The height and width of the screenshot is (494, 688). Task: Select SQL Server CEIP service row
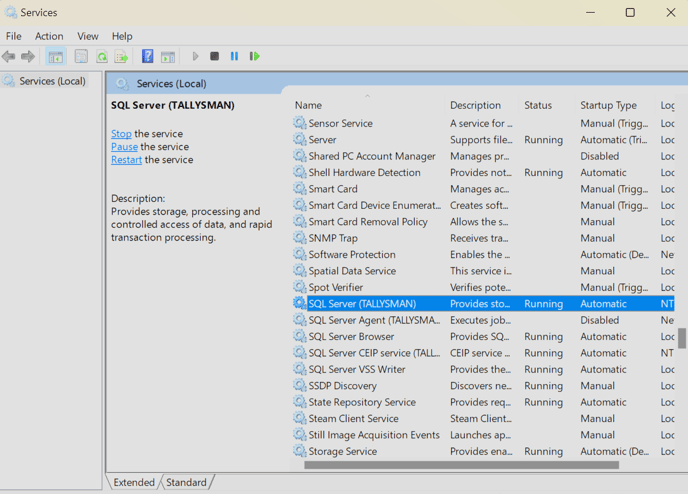[x=483, y=353]
